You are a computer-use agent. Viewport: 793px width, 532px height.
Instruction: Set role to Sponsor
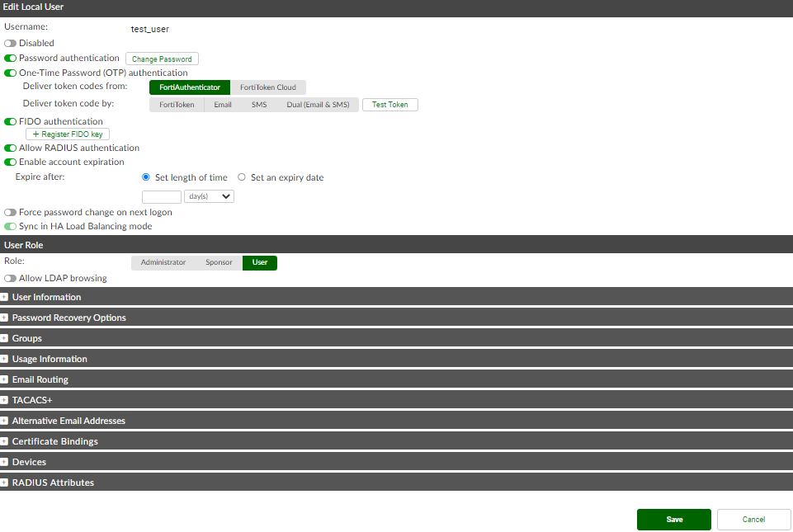click(219, 262)
